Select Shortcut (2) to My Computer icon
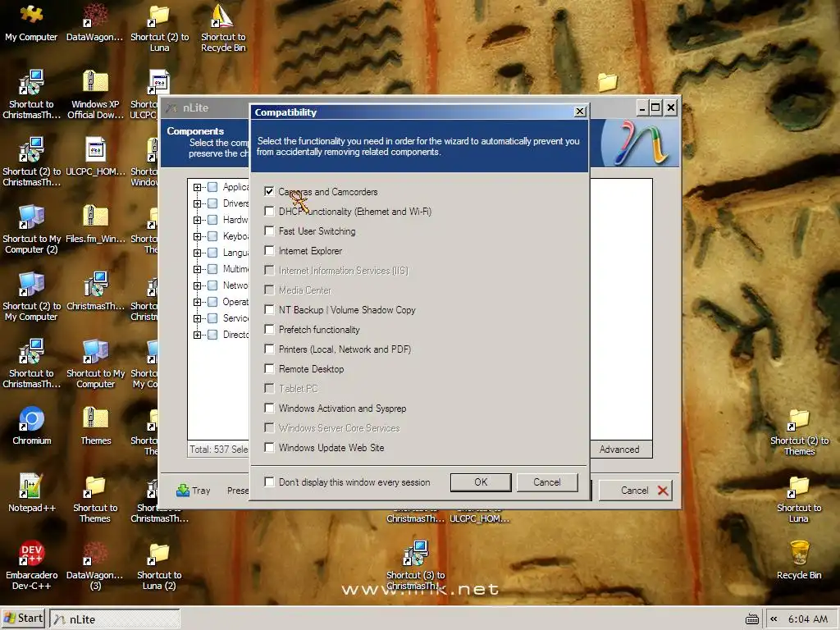The width and height of the screenshot is (840, 630). click(x=32, y=296)
